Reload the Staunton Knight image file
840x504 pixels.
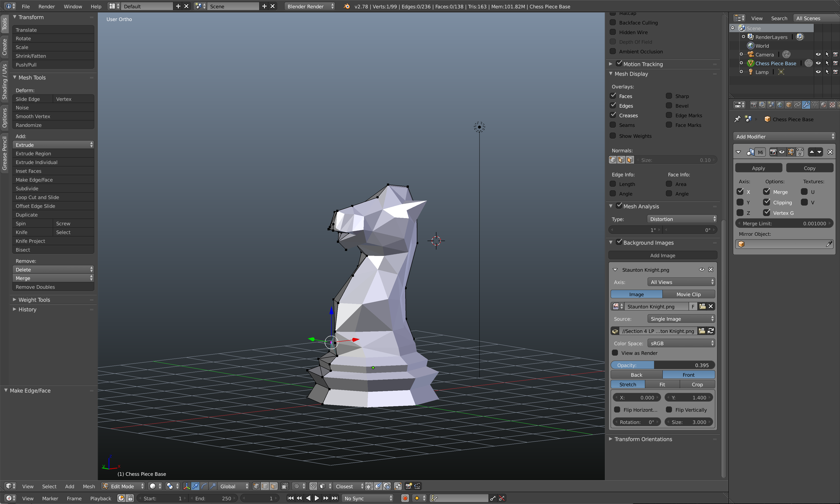tap(711, 331)
